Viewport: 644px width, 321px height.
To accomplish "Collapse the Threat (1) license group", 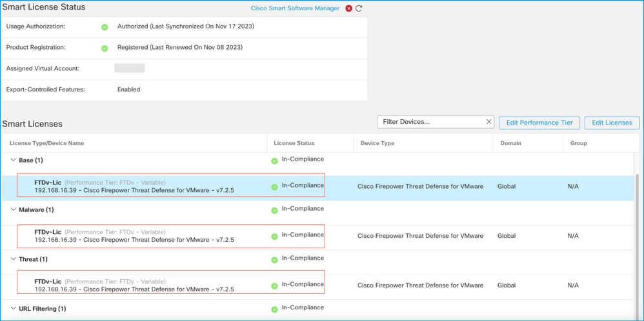I will 13,259.
